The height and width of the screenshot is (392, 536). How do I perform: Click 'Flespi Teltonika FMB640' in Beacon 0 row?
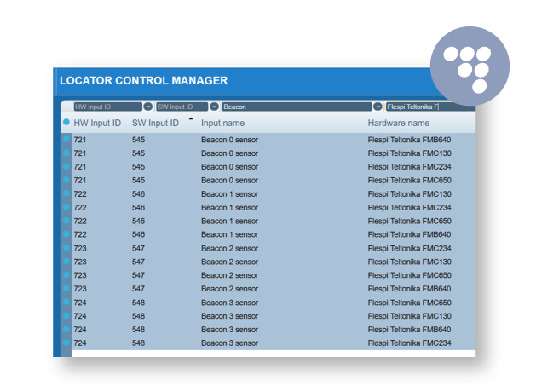click(410, 140)
